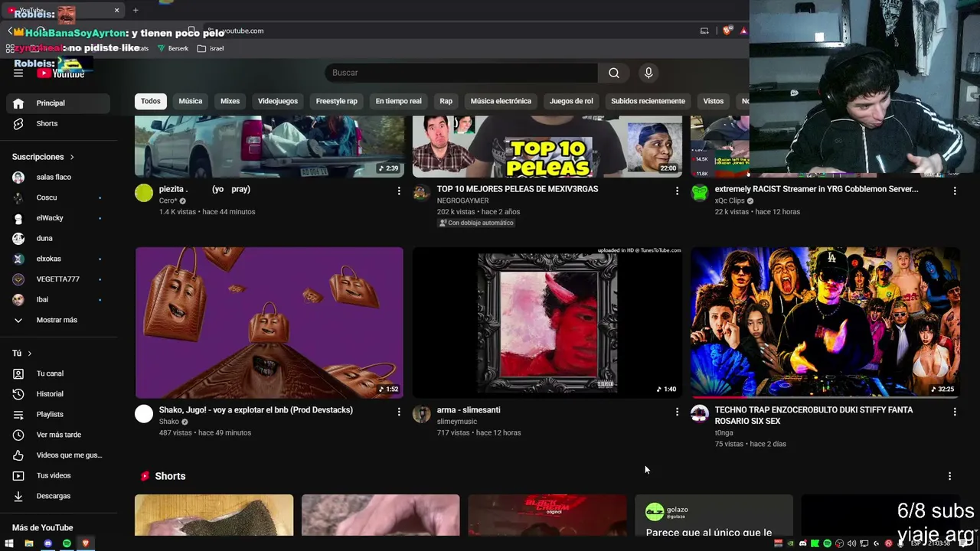The width and height of the screenshot is (980, 551).
Task: Open the salas flaco subscription
Action: (x=58, y=177)
